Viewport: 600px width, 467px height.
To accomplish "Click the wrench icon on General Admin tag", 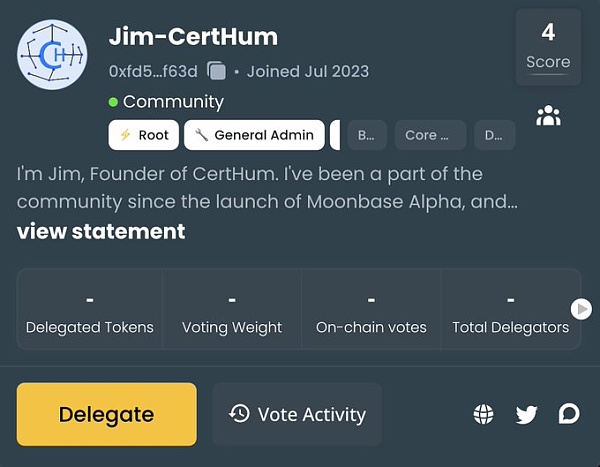I will click(201, 135).
